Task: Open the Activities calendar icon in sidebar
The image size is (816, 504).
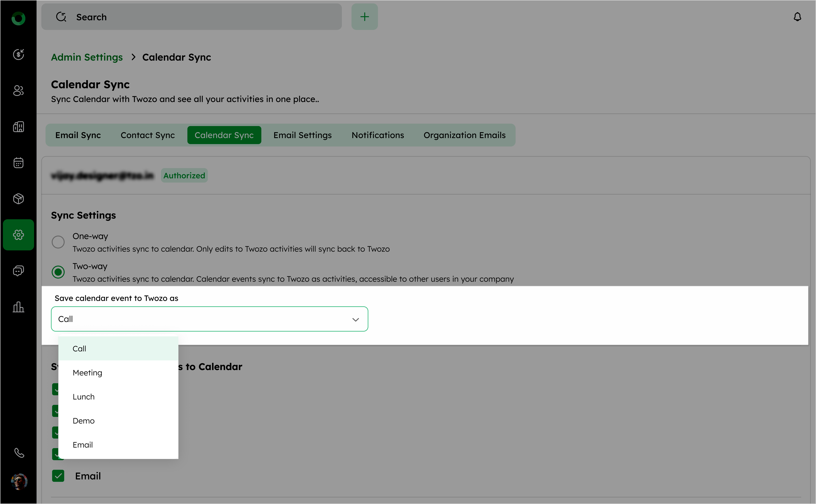Action: point(18,163)
